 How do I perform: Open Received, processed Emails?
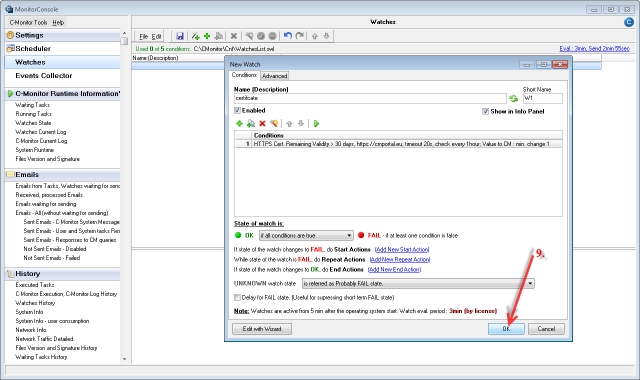click(49, 195)
